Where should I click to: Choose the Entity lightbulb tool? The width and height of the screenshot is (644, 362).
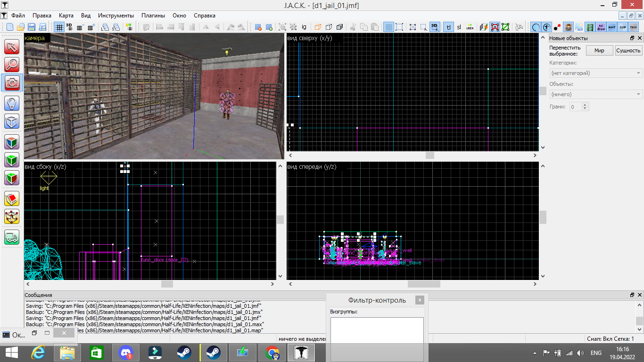12,103
